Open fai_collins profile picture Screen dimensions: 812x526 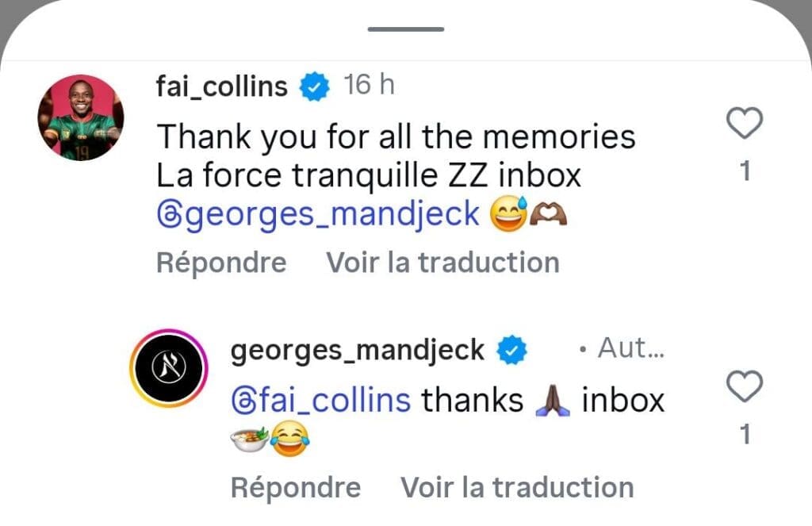81,117
